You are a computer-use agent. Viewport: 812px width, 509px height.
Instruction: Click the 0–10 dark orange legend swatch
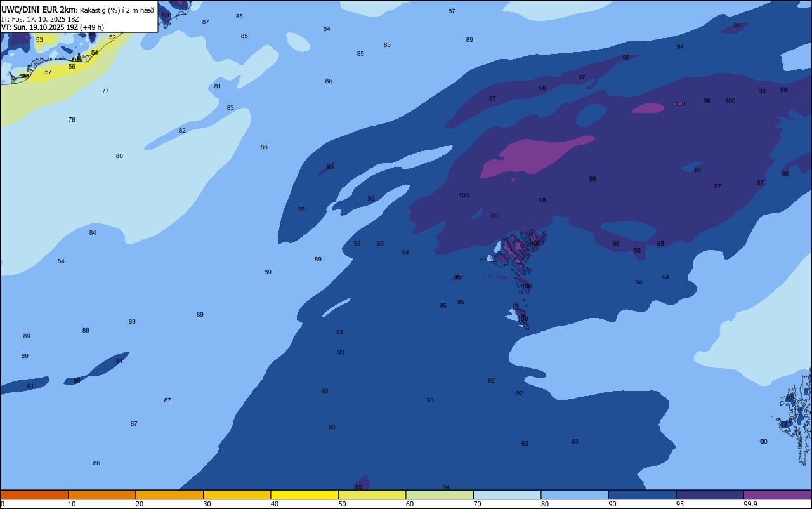34,494
